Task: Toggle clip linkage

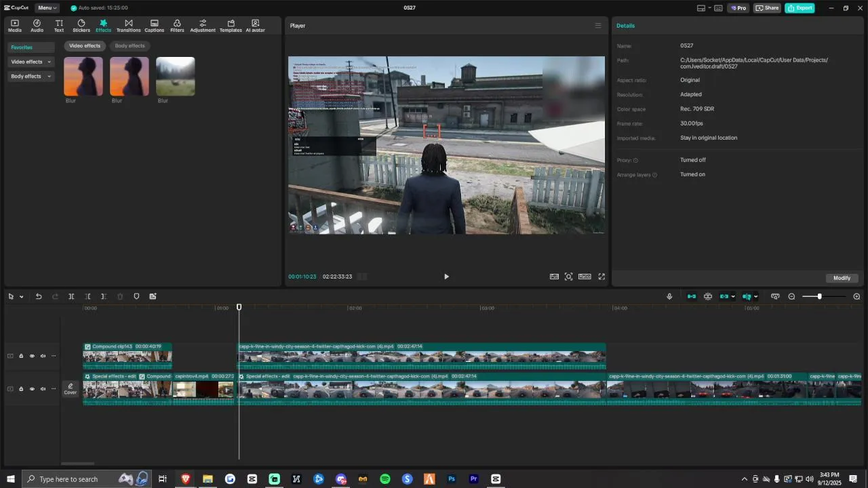Action: click(724, 296)
